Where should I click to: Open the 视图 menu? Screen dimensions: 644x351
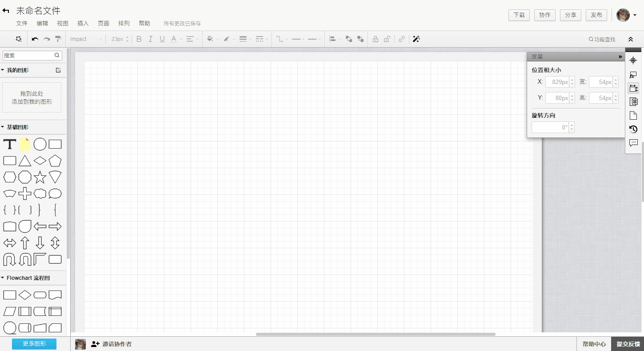(63, 24)
